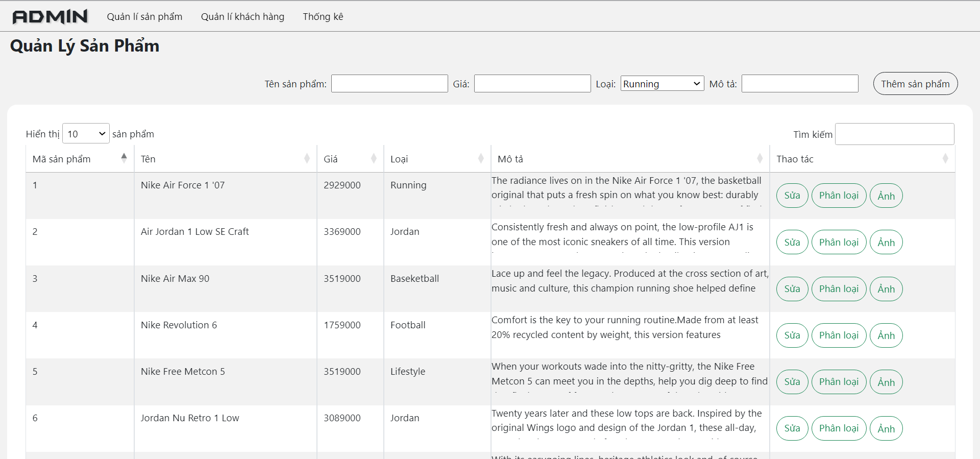This screenshot has height=459, width=980.
Task: Sort table by Tên column
Action: coord(225,159)
